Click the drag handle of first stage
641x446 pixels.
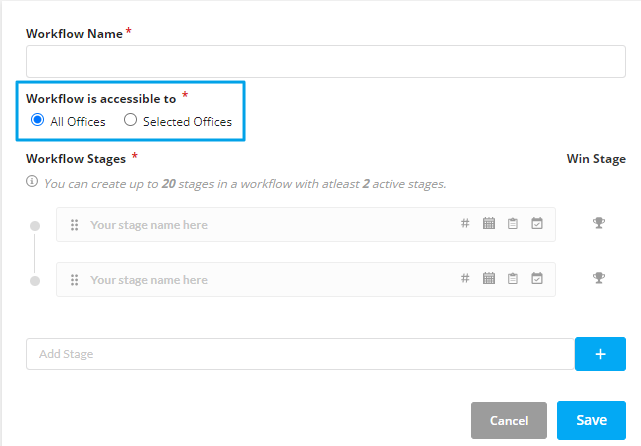[74, 225]
